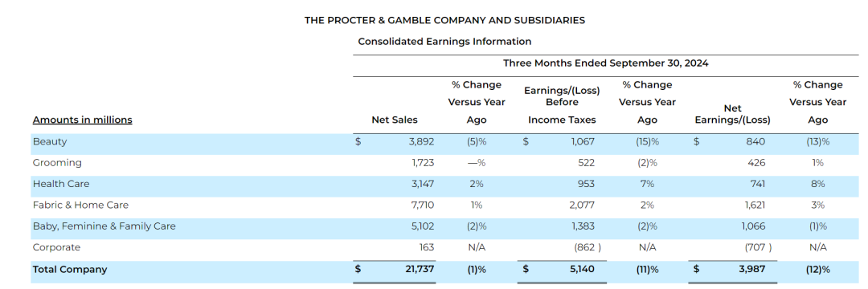Click the Net Earnings/(Loss) column header
The image size is (868, 289).
[732, 114]
